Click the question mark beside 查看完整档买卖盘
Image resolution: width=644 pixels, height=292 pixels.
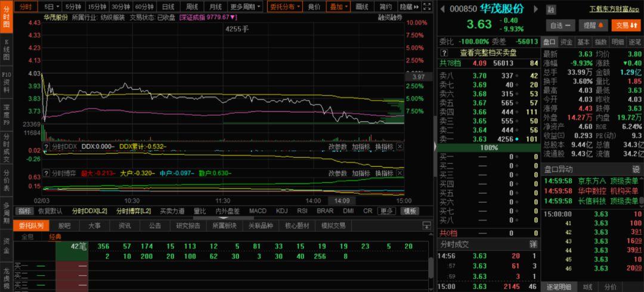pos(444,52)
